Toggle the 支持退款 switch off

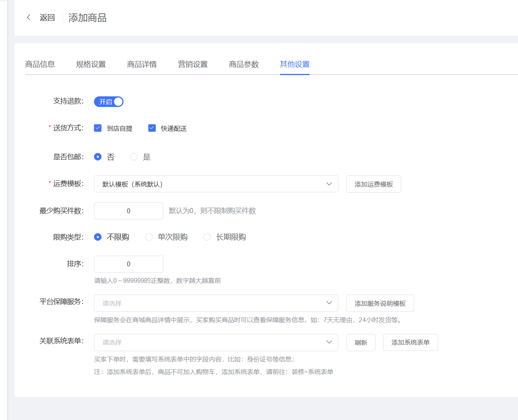tap(109, 101)
